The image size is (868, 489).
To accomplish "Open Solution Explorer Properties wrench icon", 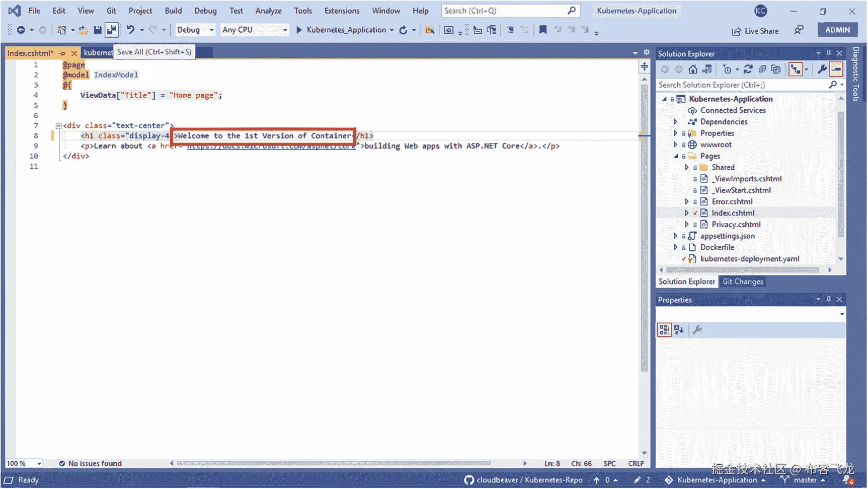I will 822,69.
